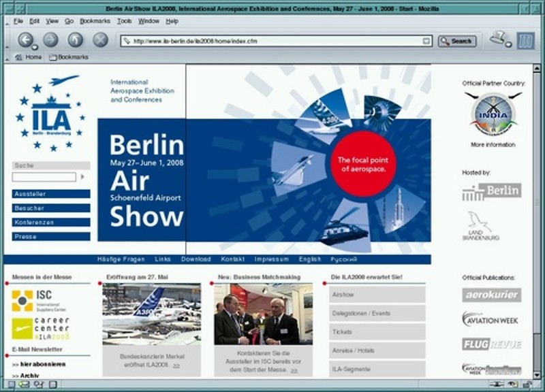Click the aerokurier publication logo
This screenshot has width=545, height=392.
491,295
